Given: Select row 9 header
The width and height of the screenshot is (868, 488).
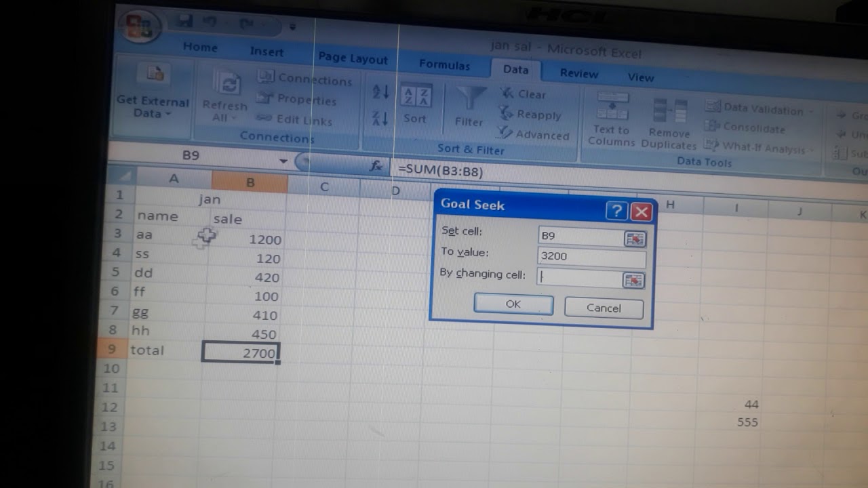Looking at the screenshot, I should (x=113, y=350).
